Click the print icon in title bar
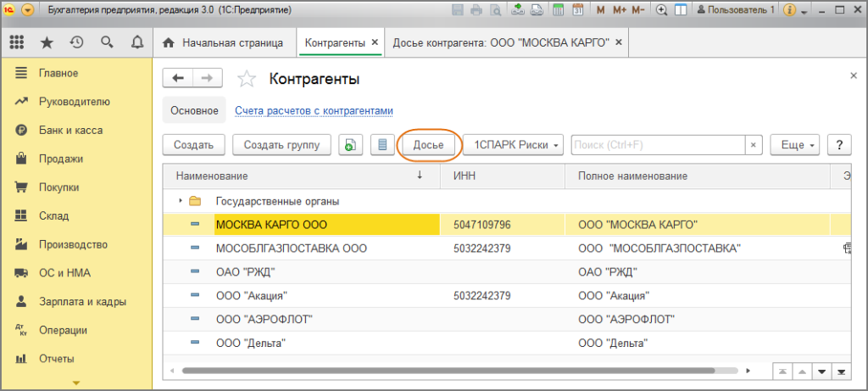This screenshot has width=868, height=391. pyautogui.click(x=476, y=10)
